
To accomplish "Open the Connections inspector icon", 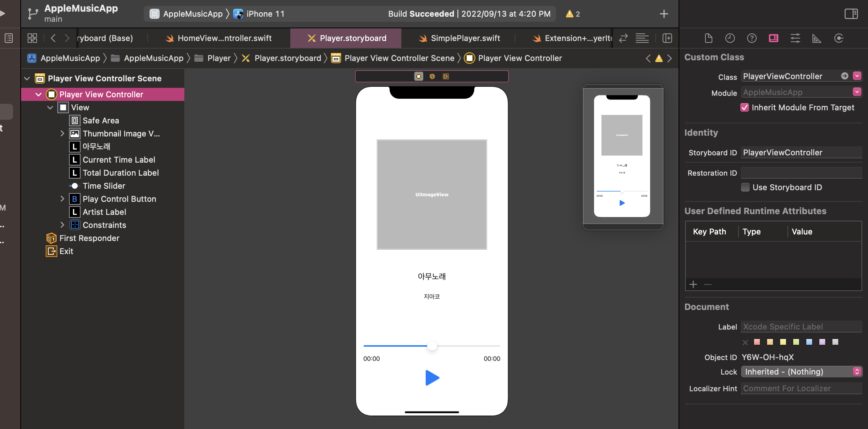I will point(839,38).
